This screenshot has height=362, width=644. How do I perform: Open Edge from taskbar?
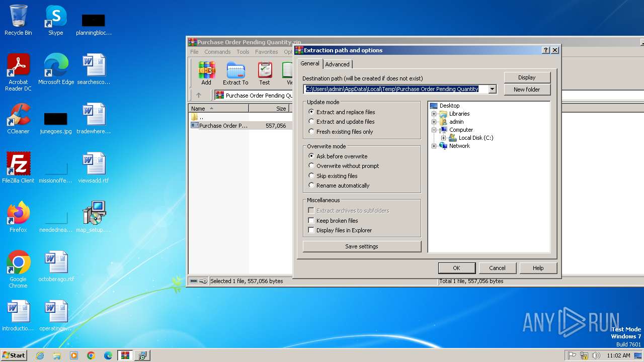108,355
